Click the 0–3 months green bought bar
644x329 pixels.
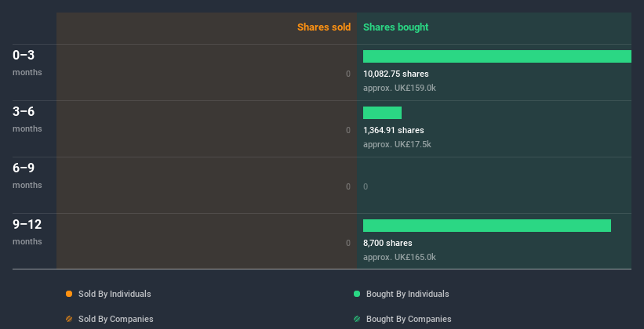(497, 56)
